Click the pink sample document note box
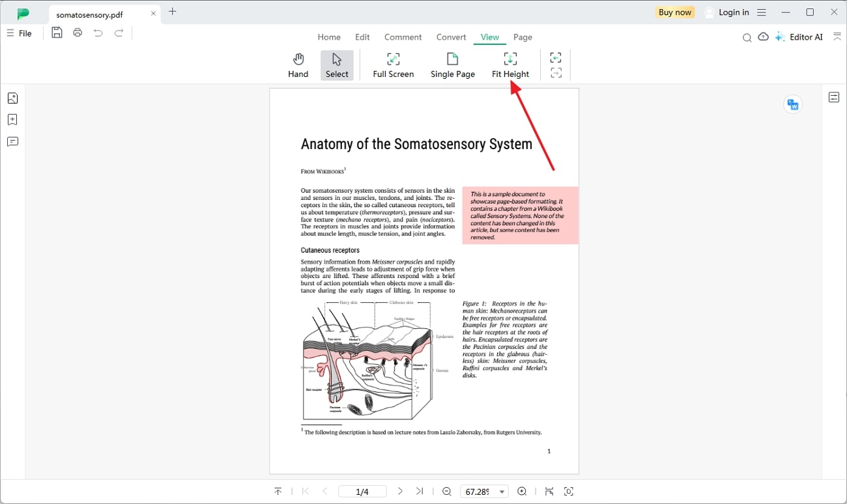This screenshot has width=847, height=504. click(521, 216)
